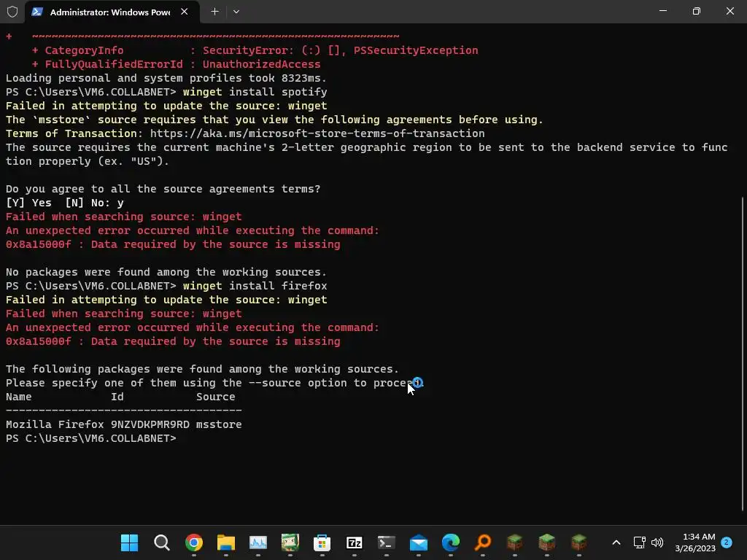
Task: Open Minecraft icon beside the orange magnifier
Action: [x=515, y=542]
